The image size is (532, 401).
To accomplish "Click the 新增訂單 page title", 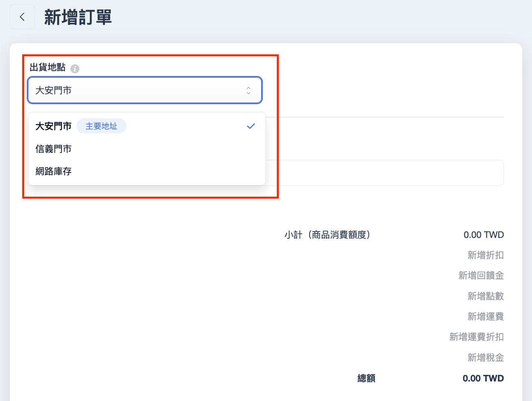I will click(78, 17).
